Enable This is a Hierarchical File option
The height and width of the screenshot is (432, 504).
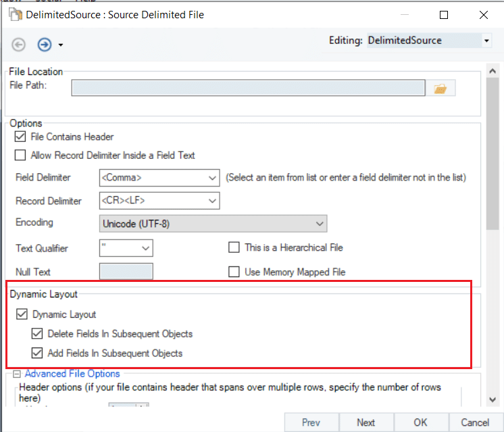[x=234, y=247]
